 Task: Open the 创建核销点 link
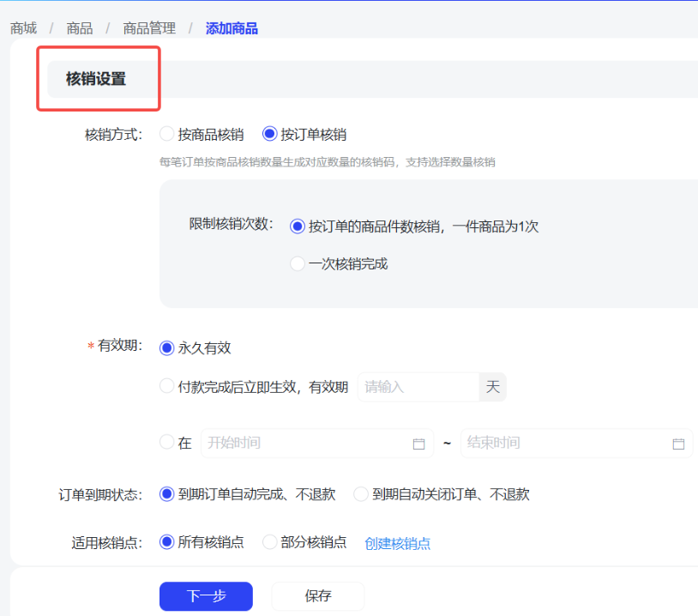pos(398,543)
